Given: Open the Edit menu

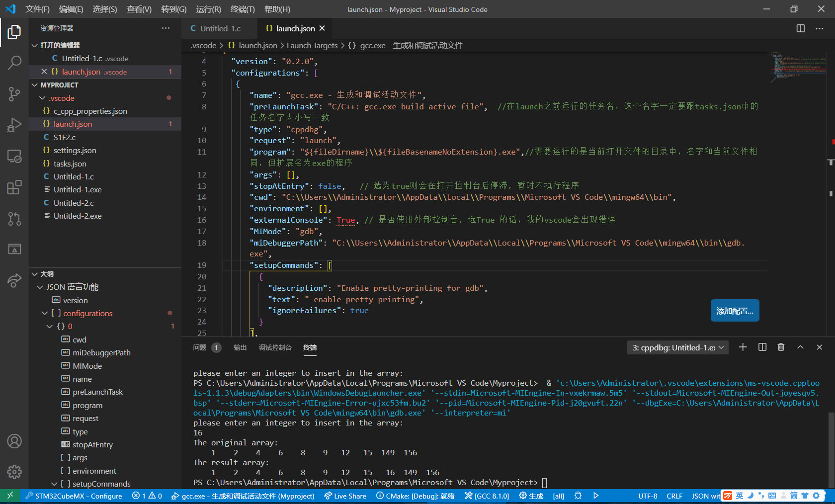Looking at the screenshot, I should (71, 9).
